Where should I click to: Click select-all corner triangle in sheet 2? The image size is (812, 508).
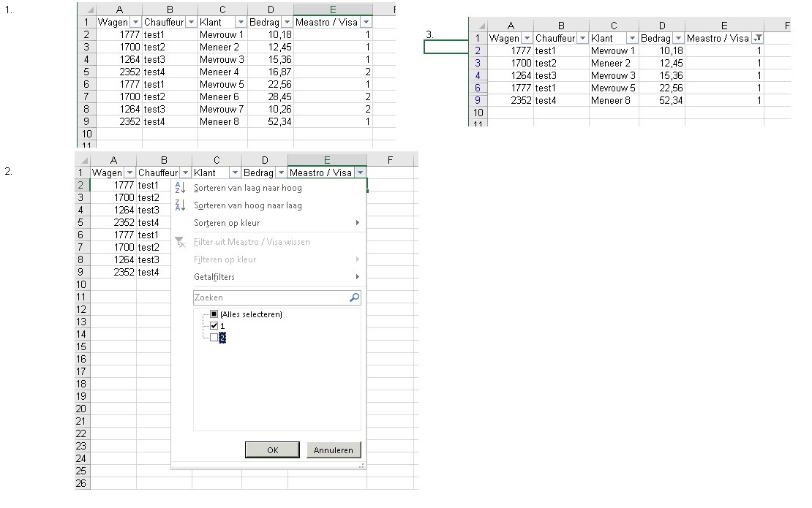click(x=84, y=160)
